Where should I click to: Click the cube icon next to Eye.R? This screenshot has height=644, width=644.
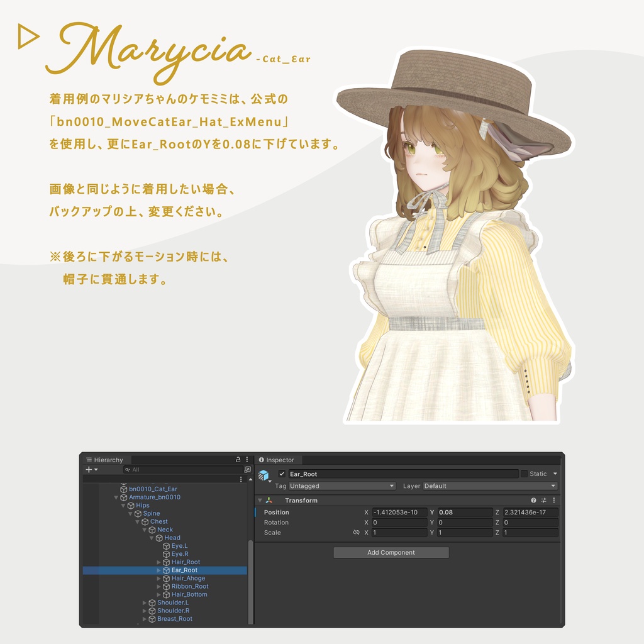[166, 554]
